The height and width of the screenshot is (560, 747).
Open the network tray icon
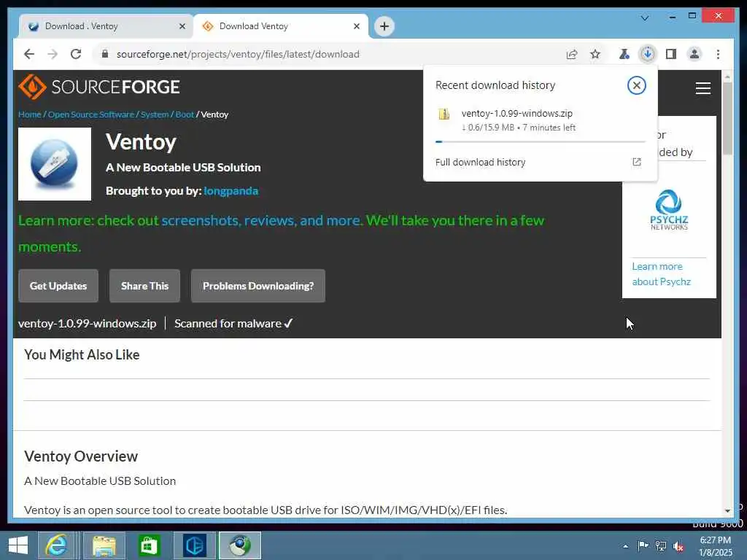pos(661,545)
